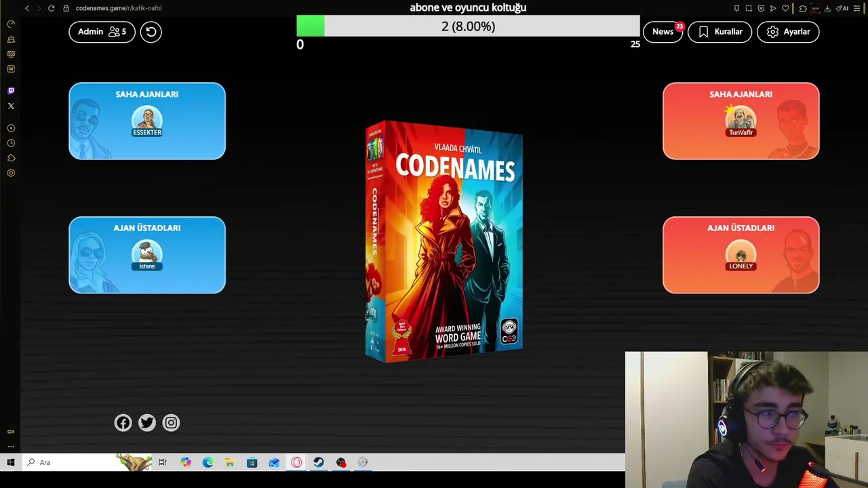The width and height of the screenshot is (868, 488).
Task: Select the blue Ajan Üstadları team card
Action: click(x=147, y=255)
